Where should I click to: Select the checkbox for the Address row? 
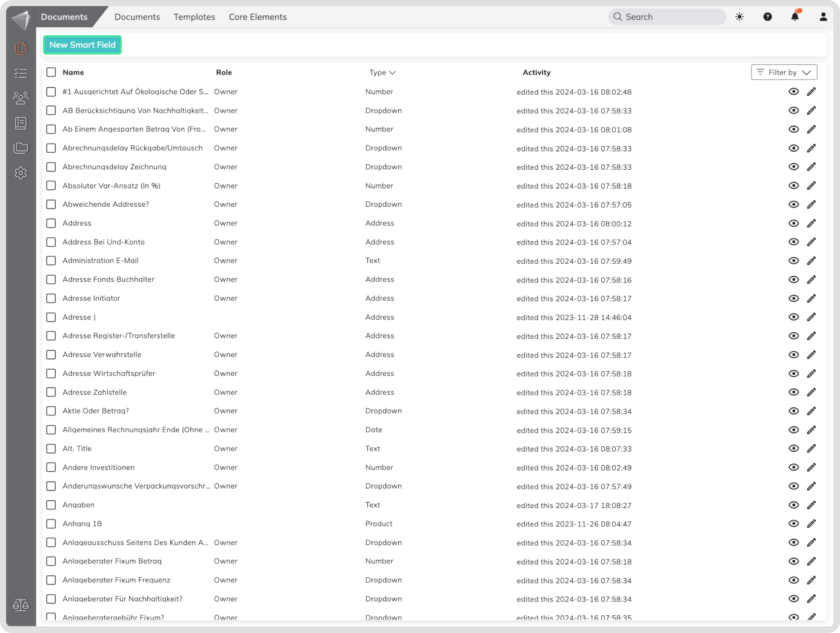click(x=52, y=223)
